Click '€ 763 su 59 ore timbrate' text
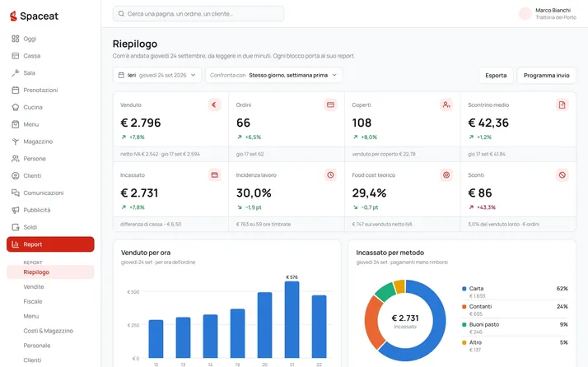588x367 pixels. [264, 224]
